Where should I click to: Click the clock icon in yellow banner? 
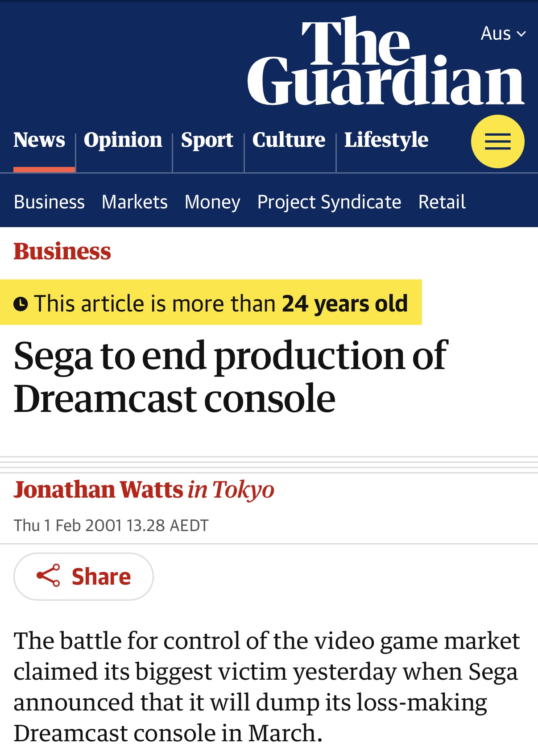[21, 304]
